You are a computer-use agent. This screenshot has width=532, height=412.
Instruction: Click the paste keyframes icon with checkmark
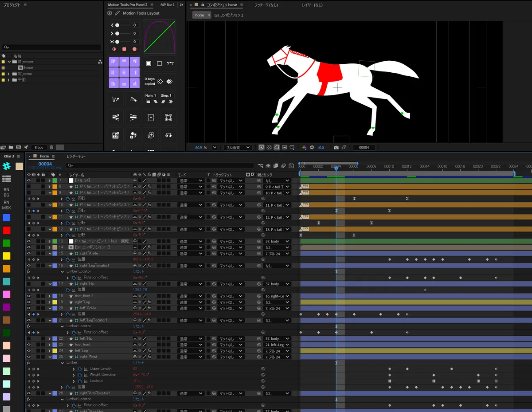(169, 82)
